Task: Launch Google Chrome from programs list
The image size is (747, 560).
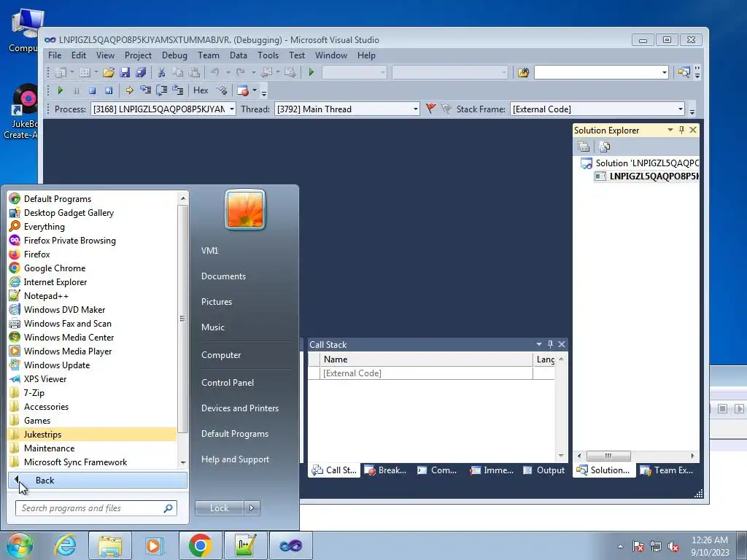Action: [93, 268]
